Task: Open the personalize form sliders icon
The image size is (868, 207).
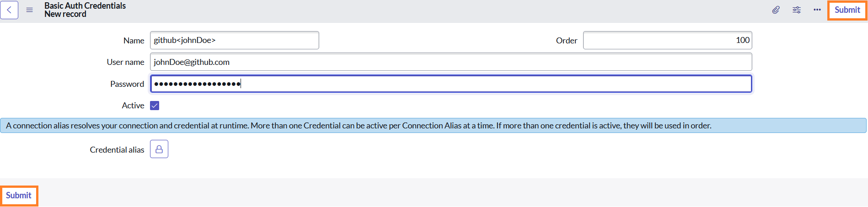Action: (797, 10)
